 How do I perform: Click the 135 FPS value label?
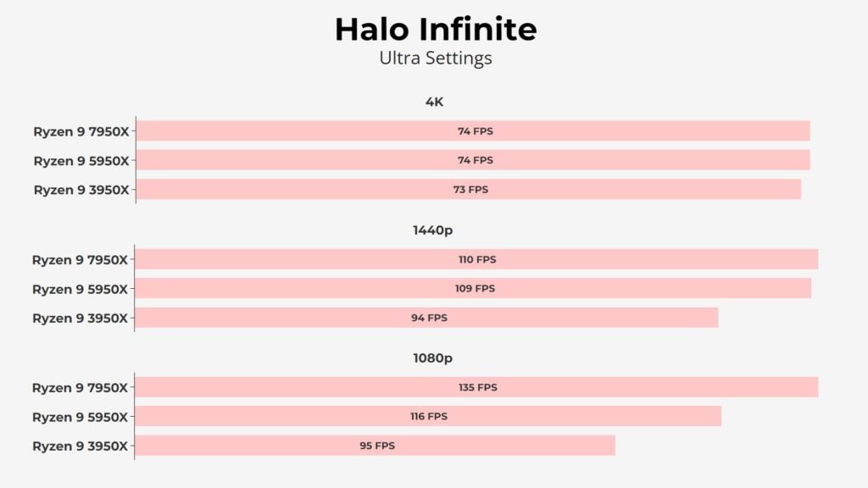pyautogui.click(x=478, y=387)
